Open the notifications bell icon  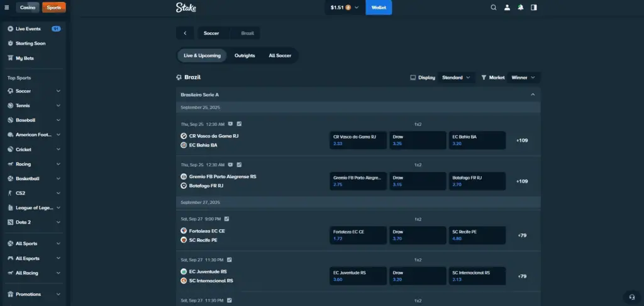[x=520, y=8]
